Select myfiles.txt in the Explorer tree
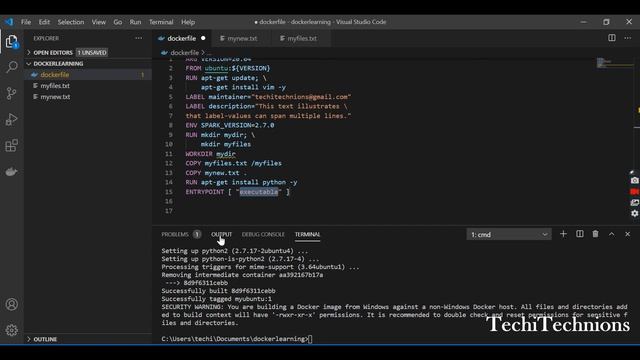Screen dimensions: 640x360 point(88,86)
